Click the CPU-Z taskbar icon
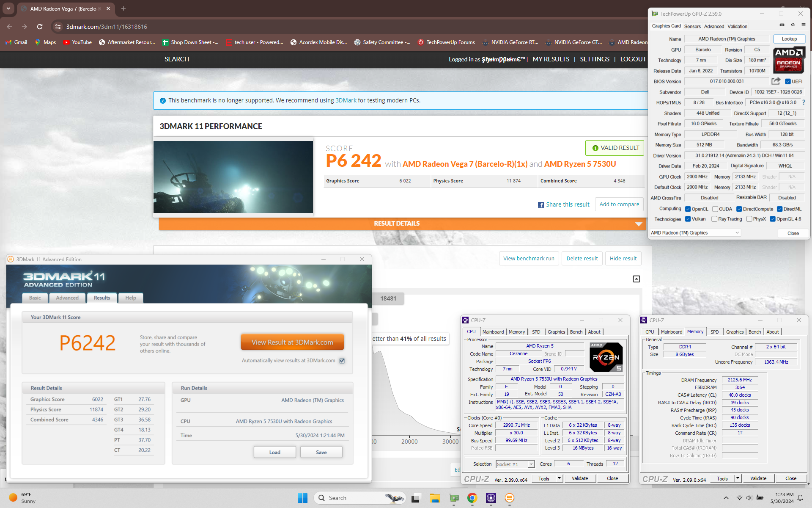 (491, 498)
